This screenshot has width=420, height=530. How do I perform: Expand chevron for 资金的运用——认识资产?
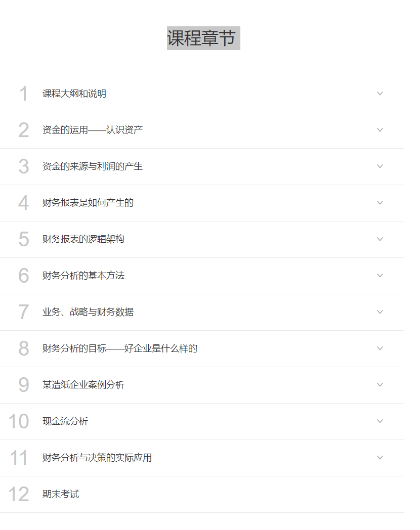pos(380,130)
